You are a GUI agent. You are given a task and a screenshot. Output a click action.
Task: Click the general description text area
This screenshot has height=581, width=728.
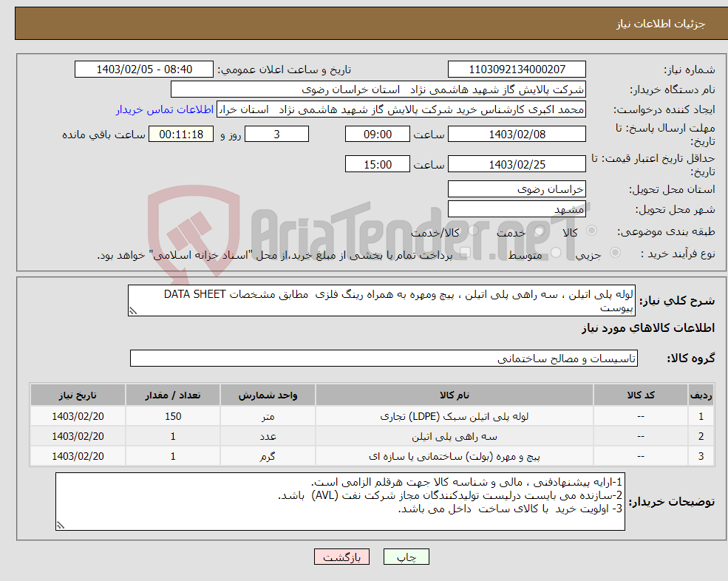pos(381,301)
